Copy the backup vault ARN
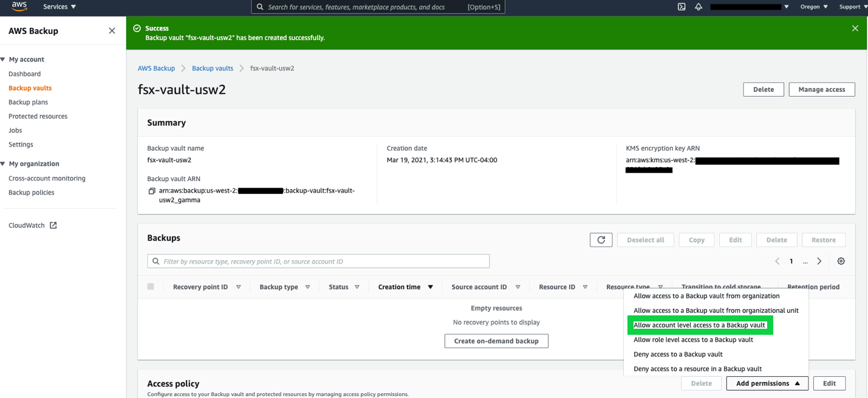This screenshot has width=868, height=398. (152, 190)
